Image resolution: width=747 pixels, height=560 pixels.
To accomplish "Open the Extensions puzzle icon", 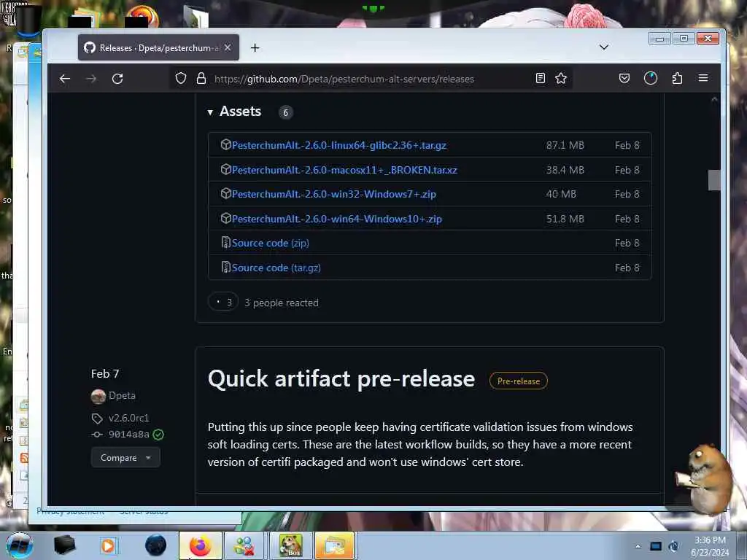I will pos(677,78).
